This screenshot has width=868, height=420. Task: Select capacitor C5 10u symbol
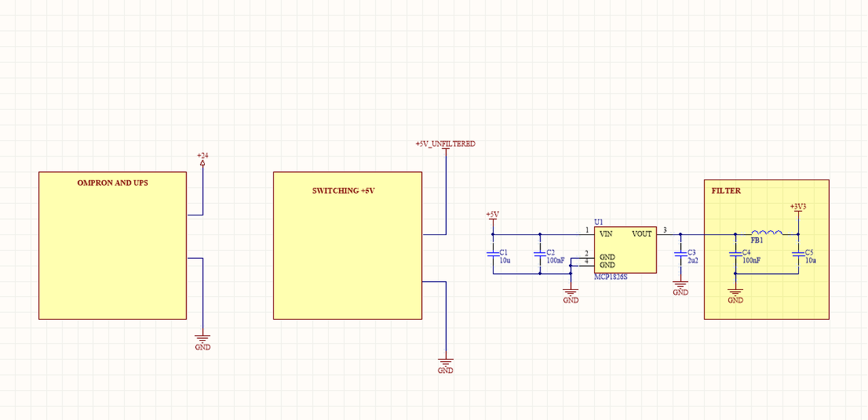coord(798,254)
